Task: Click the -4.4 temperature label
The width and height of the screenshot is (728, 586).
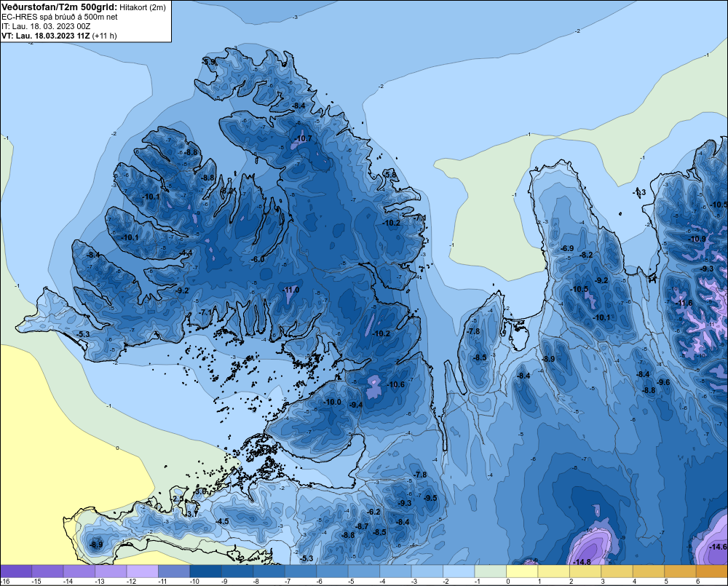Action: [186, 253]
